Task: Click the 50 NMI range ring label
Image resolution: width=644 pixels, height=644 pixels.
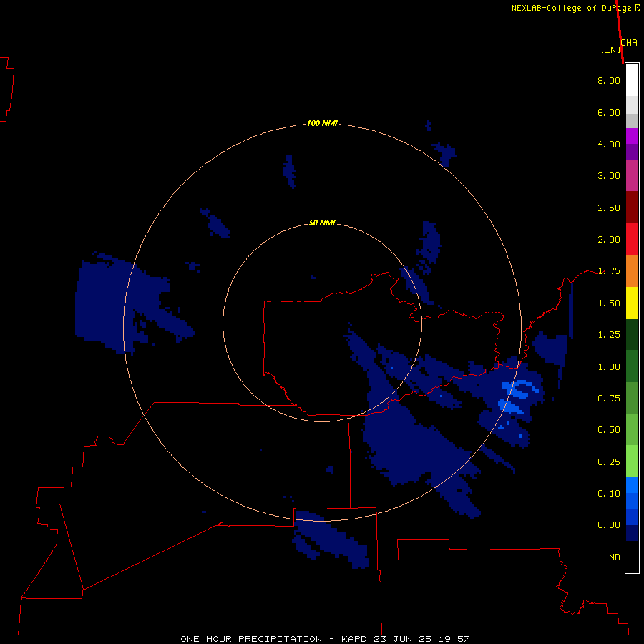Action: (x=322, y=223)
